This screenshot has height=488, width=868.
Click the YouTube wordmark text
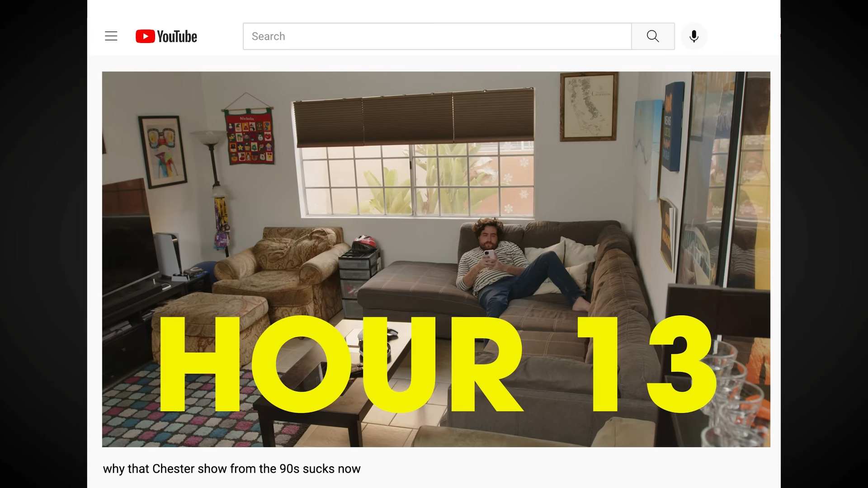(177, 37)
